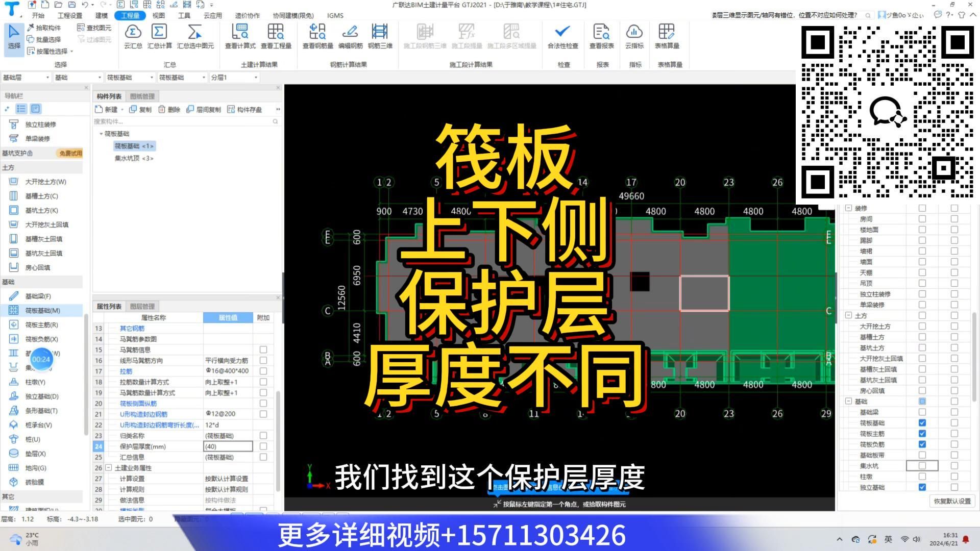Image resolution: width=980 pixels, height=551 pixels.
Task: Select the 编辑钢筋 tool
Action: pyautogui.click(x=350, y=36)
